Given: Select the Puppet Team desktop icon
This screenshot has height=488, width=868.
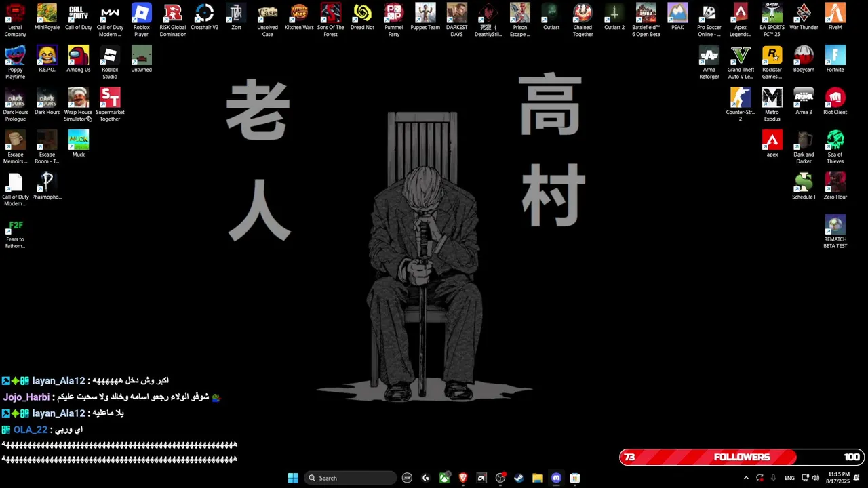Looking at the screenshot, I should 425,18.
